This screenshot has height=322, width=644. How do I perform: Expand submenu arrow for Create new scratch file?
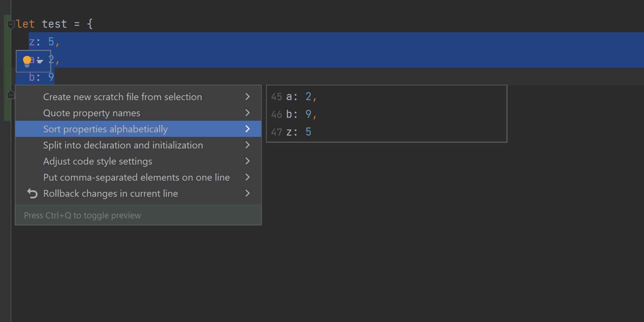click(248, 97)
